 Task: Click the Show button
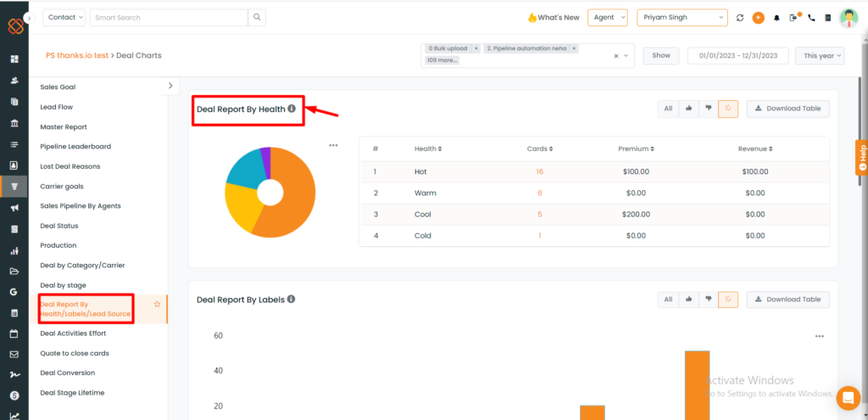(661, 55)
